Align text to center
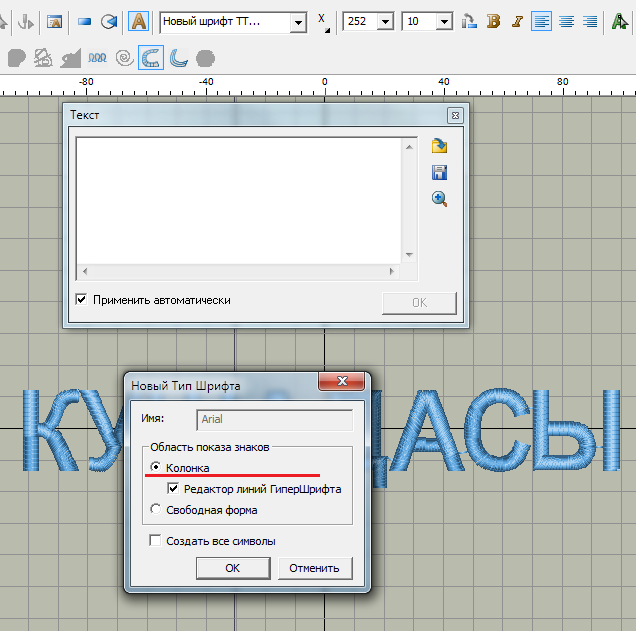Viewport: 636px width, 631px height. (566, 21)
